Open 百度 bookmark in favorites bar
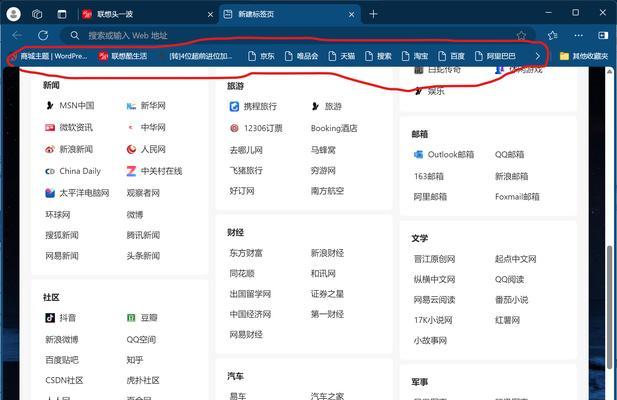This screenshot has height=400, width=617. [x=451, y=56]
